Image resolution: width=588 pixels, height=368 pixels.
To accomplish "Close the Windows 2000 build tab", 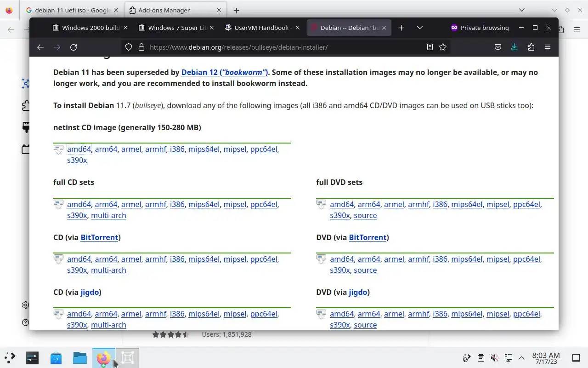I will pyautogui.click(x=125, y=28).
